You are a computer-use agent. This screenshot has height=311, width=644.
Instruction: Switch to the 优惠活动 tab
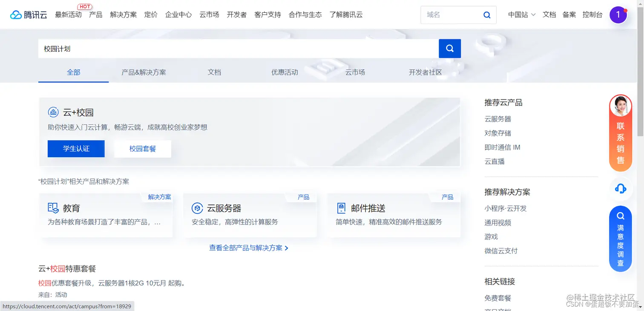pos(285,72)
